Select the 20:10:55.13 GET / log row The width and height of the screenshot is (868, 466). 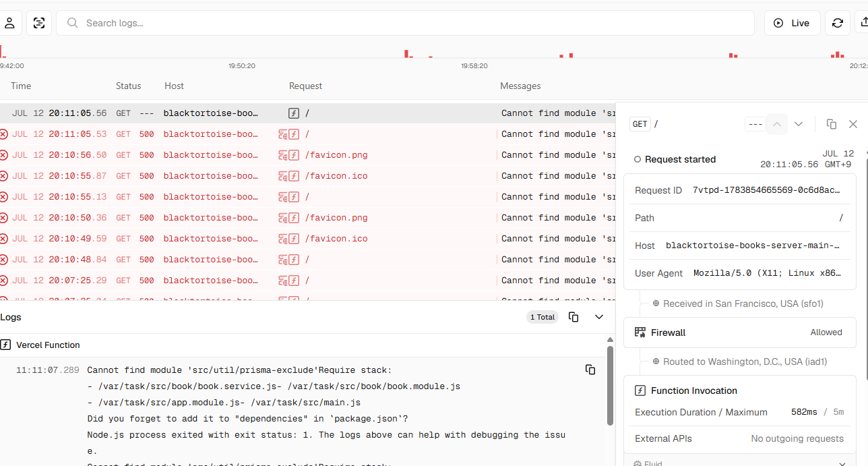(x=307, y=197)
